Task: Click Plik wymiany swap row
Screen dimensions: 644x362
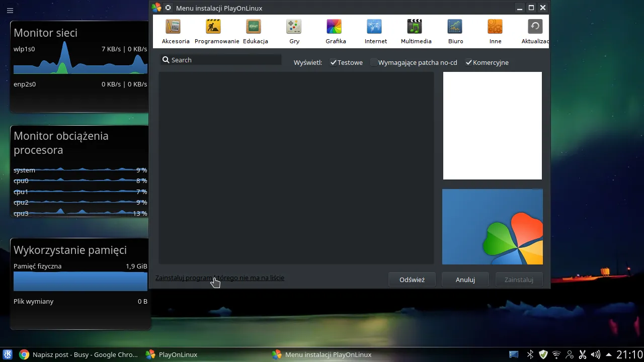Action: coord(80,301)
